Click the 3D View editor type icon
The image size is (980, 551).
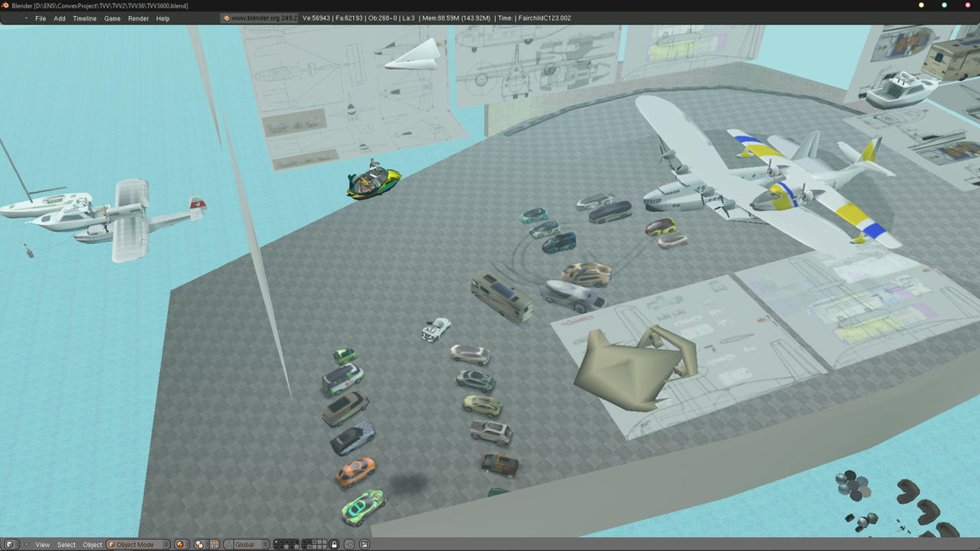click(x=10, y=544)
